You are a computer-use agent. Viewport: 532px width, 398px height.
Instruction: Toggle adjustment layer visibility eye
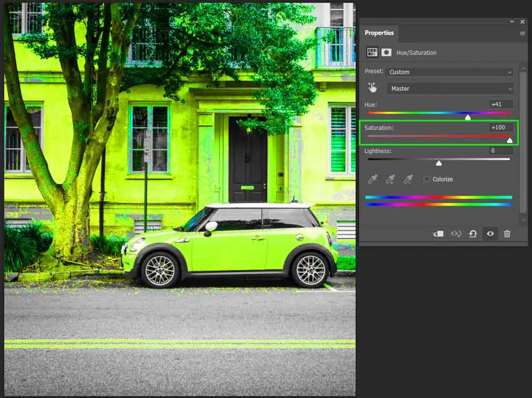(x=490, y=234)
